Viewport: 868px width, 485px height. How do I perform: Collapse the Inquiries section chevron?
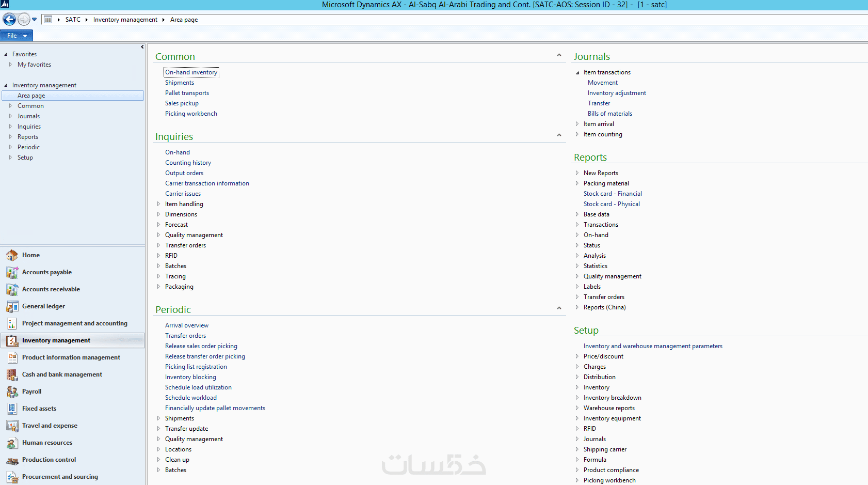[559, 135]
